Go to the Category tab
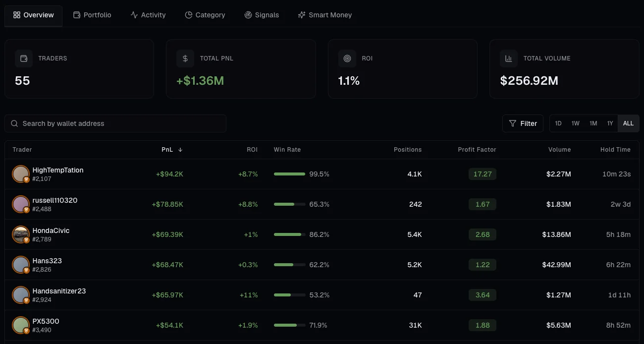644x344 pixels. (x=205, y=15)
